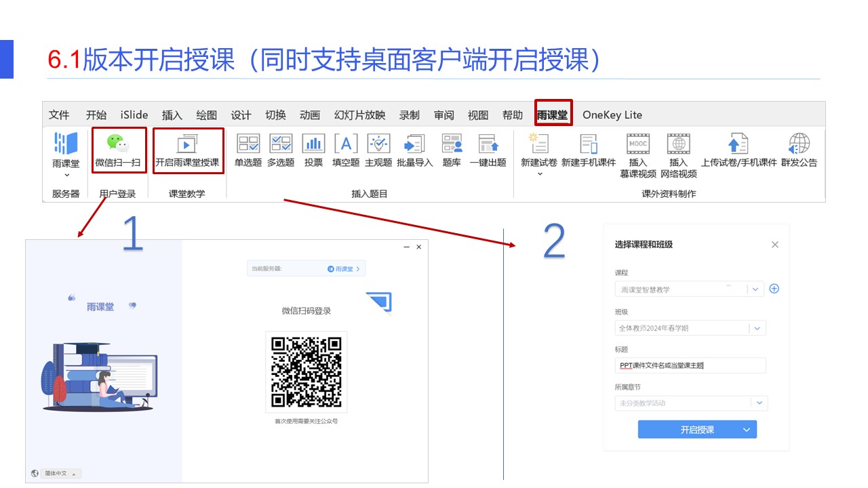Viewport: 868px width, 488px height.
Task: Open the 幻灯片放映 ribbon tab
Action: click(x=359, y=115)
